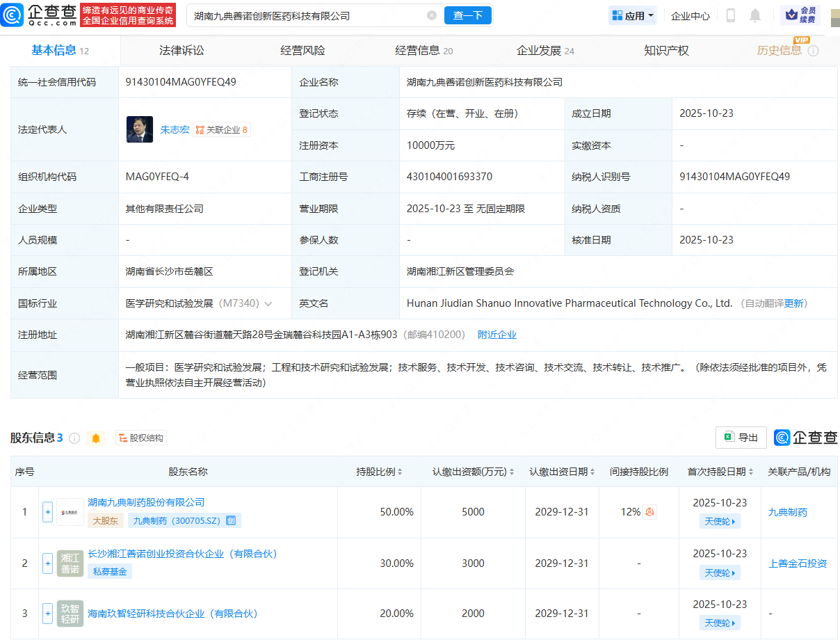Sort by 认缴出资日期 column

coord(593,472)
